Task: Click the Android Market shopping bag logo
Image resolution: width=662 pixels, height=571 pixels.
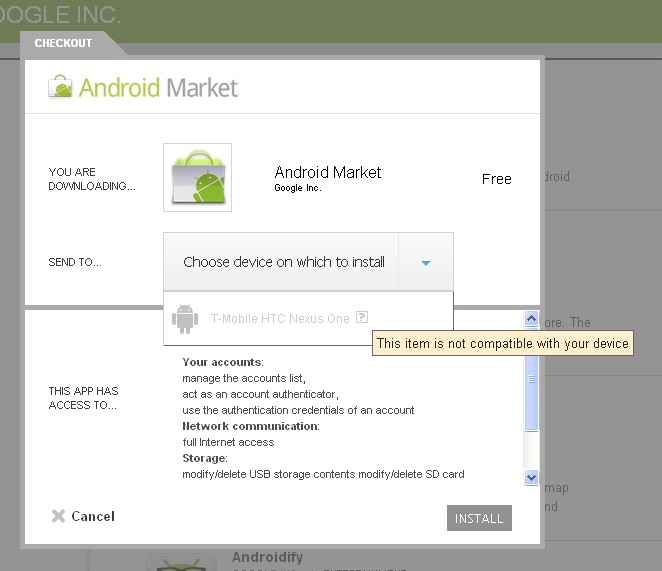Action: pyautogui.click(x=60, y=87)
